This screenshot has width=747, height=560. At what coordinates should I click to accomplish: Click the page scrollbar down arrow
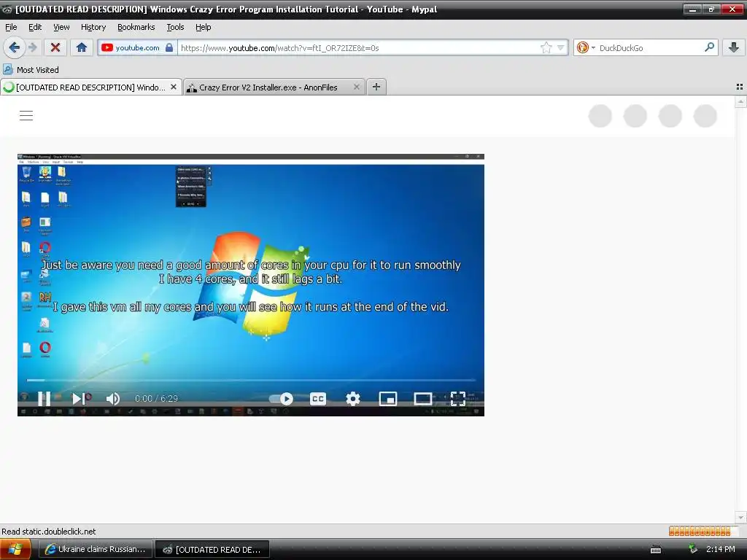pos(740,517)
